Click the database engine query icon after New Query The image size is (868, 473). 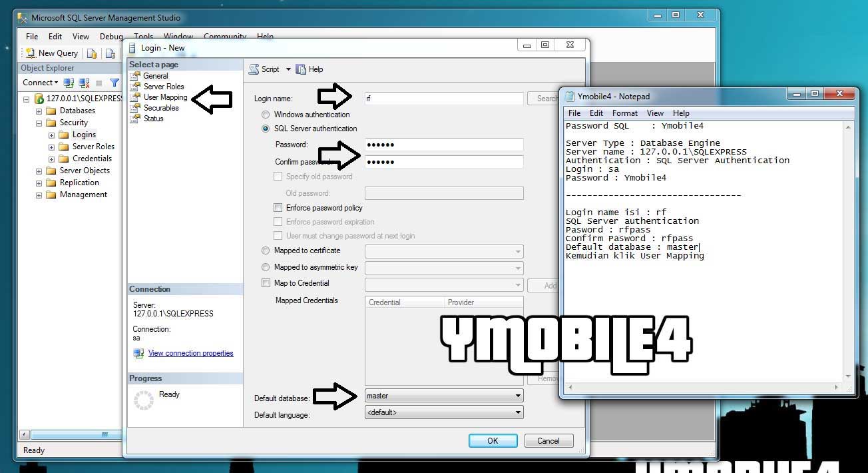click(92, 53)
